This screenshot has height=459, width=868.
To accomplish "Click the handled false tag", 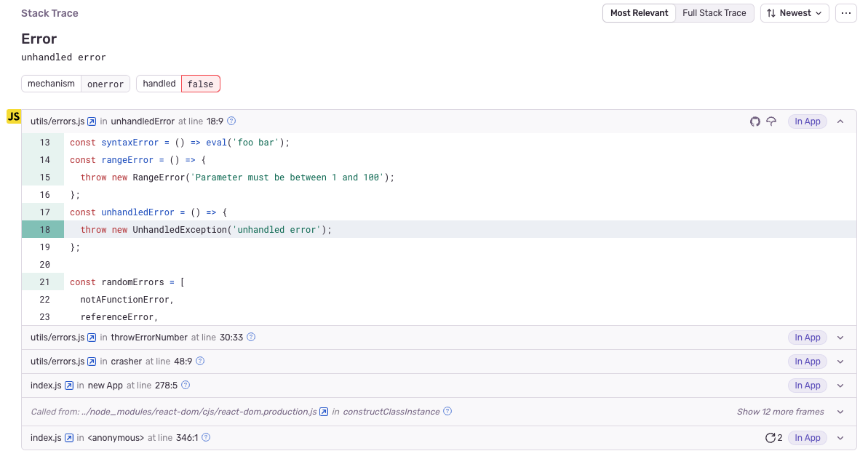I will (x=200, y=83).
